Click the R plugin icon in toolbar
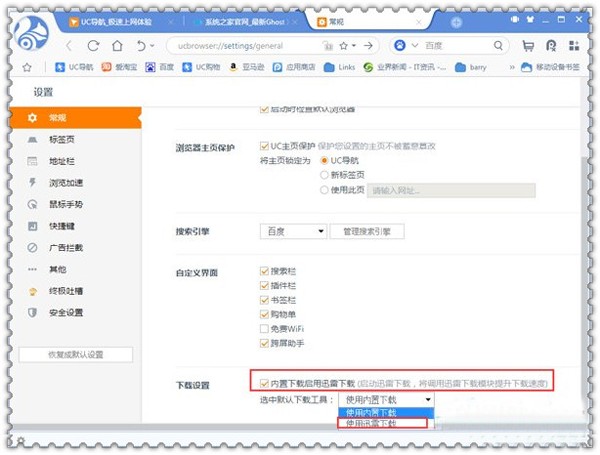The image size is (600, 455). [x=551, y=46]
